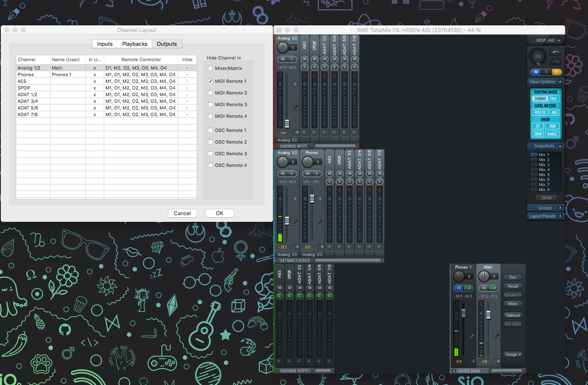Open settings wrench on Main control room channel
This screenshot has width=588, height=385.
(x=496, y=335)
